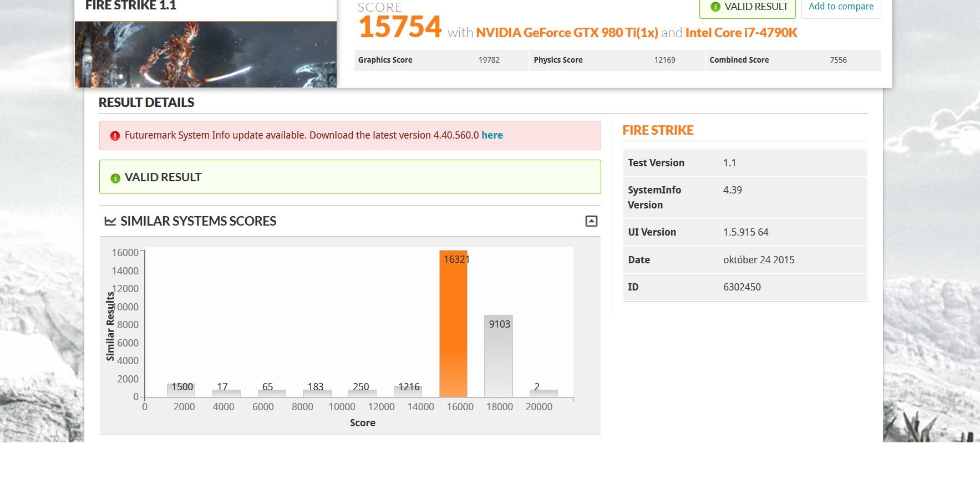
Task: Select the orange 16321 bar in chart
Action: pyautogui.click(x=454, y=323)
